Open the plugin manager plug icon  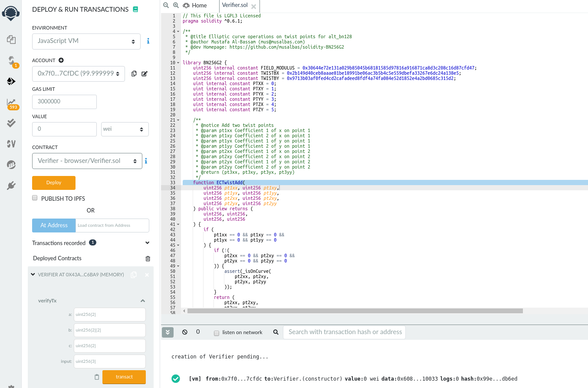(x=11, y=186)
